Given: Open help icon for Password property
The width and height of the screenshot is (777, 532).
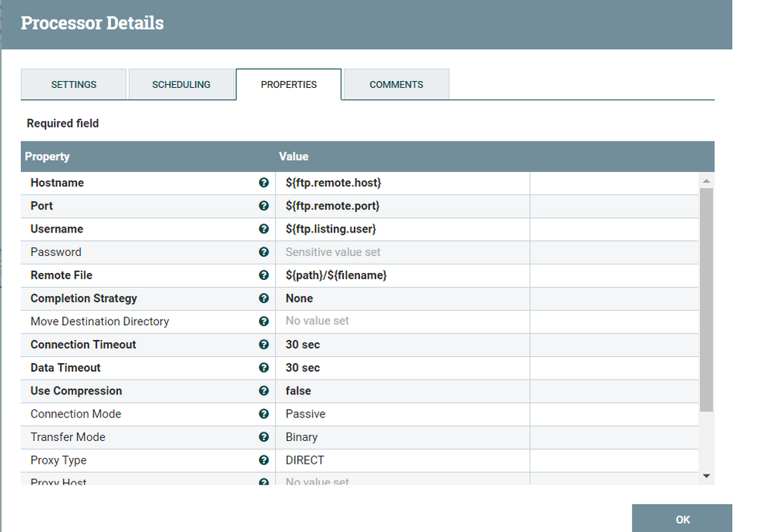Looking at the screenshot, I should tap(264, 252).
